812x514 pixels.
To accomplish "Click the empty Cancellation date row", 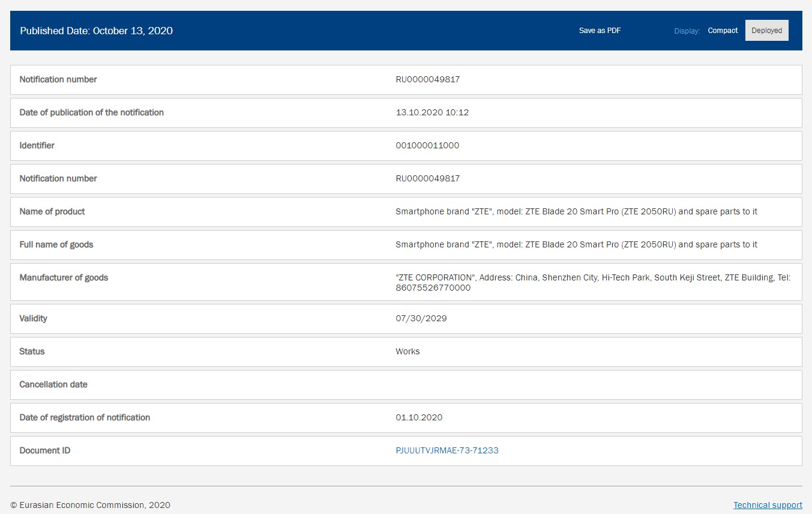I will pos(406,384).
